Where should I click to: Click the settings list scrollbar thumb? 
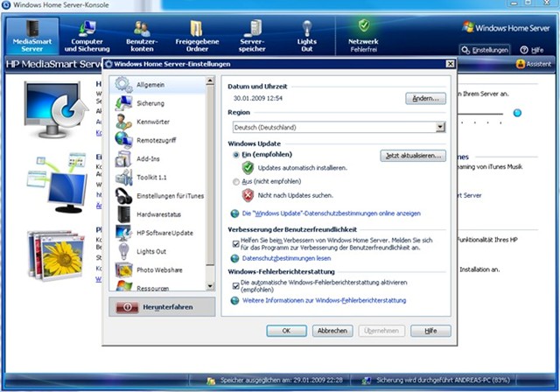(210, 175)
